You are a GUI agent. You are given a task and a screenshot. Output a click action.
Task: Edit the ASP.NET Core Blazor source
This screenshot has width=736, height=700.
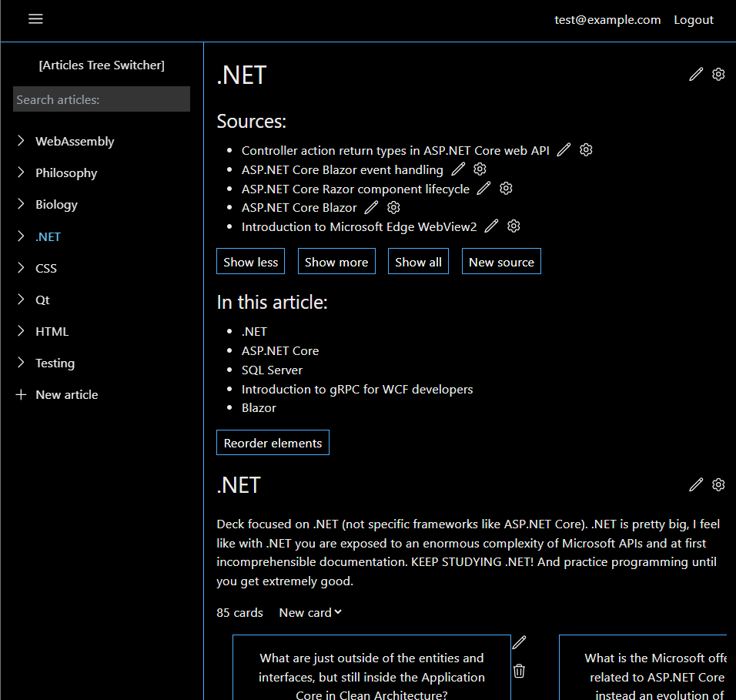371,207
